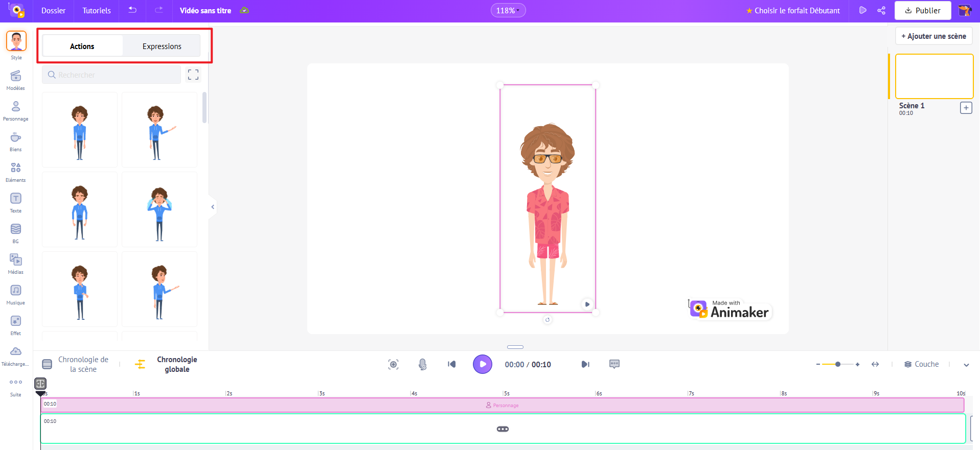Viewport: 980px width, 450px height.
Task: Switch to Chronologie de la scène
Action: [x=76, y=364]
